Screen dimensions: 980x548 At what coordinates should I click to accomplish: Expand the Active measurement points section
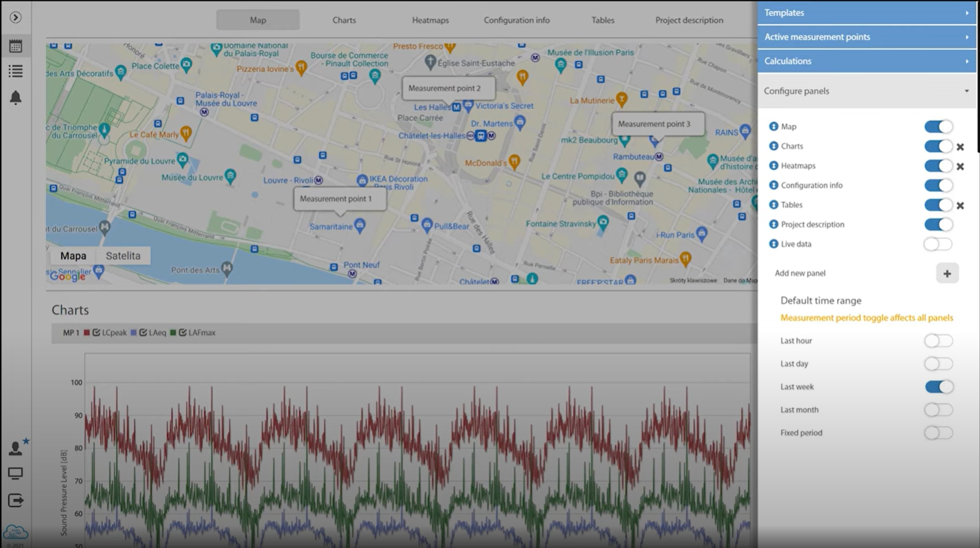coord(867,37)
